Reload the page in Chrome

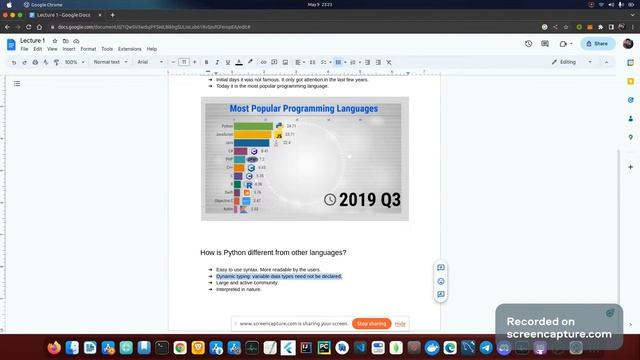[29, 27]
